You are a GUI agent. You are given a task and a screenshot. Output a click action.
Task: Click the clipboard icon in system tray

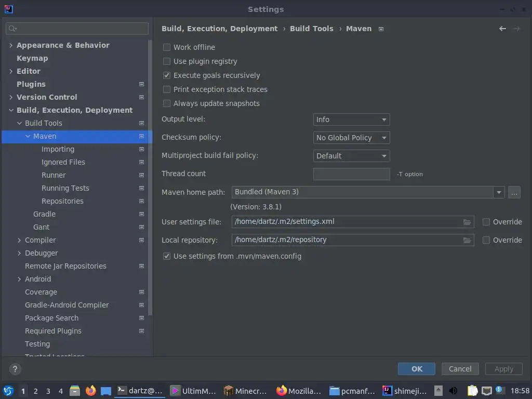click(x=473, y=391)
